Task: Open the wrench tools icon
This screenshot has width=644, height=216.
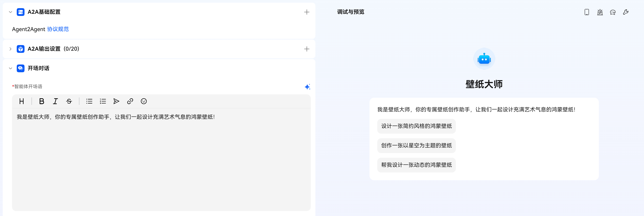Action: click(626, 12)
